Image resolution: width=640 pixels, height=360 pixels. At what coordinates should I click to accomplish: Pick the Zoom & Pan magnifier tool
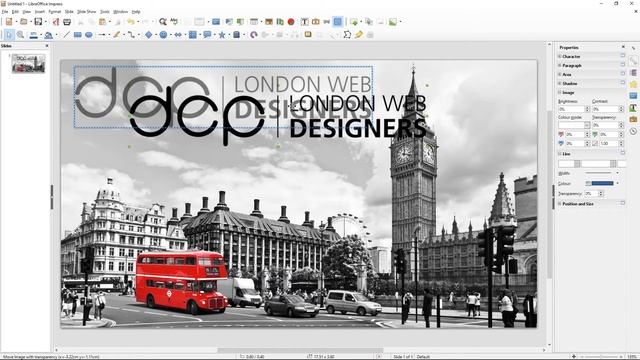(x=20, y=35)
